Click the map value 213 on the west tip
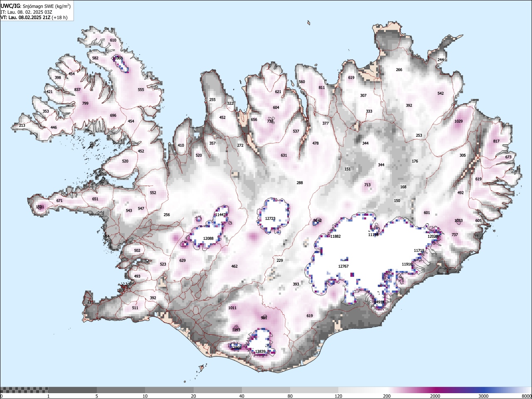The width and height of the screenshot is (532, 399). (x=22, y=126)
